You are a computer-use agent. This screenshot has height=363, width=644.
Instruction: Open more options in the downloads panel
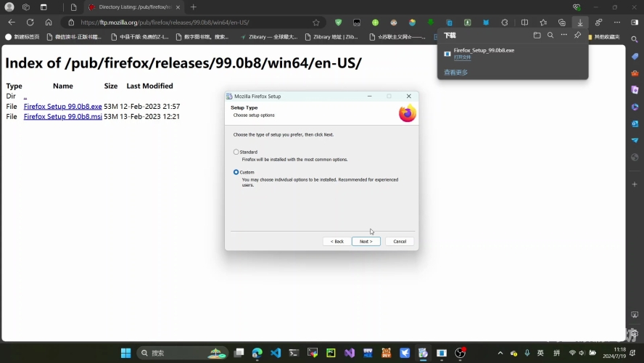[564, 36]
